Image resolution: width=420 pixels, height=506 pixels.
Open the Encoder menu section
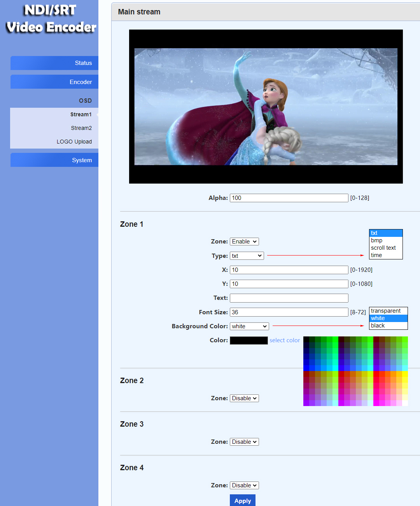(x=54, y=82)
